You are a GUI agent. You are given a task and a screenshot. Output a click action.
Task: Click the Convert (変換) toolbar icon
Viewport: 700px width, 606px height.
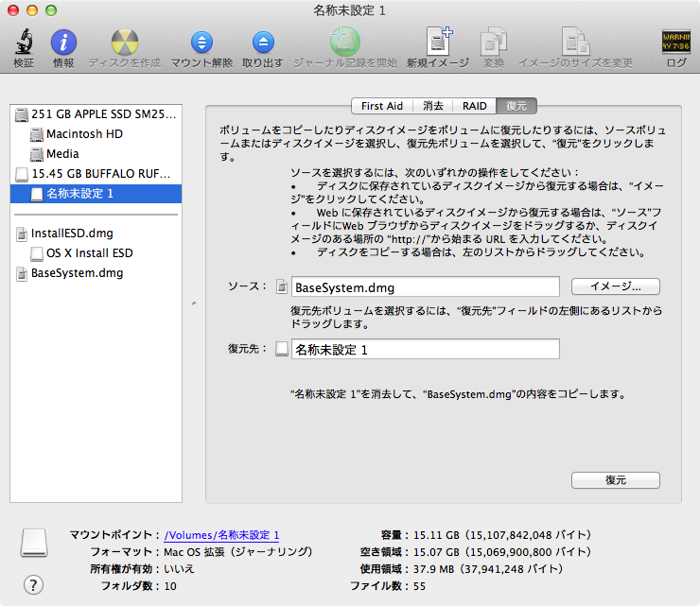494,42
